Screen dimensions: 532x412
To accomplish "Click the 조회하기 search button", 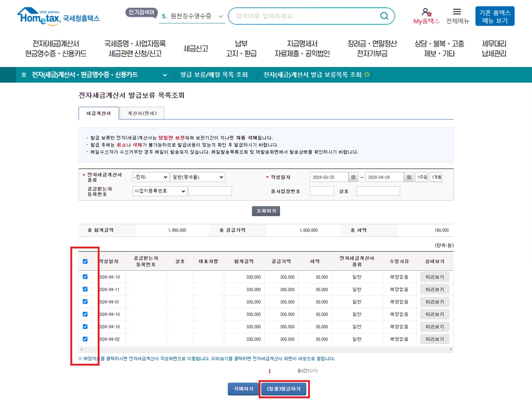I will click(x=266, y=211).
